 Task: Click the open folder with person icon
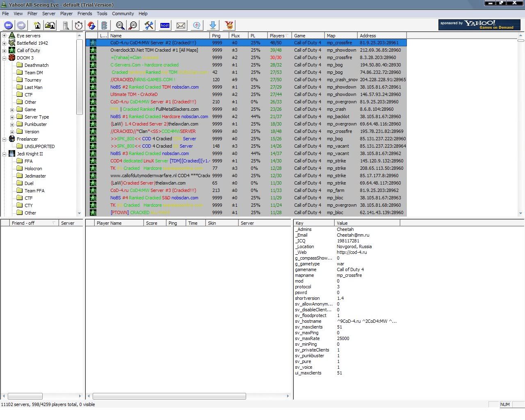point(50,25)
